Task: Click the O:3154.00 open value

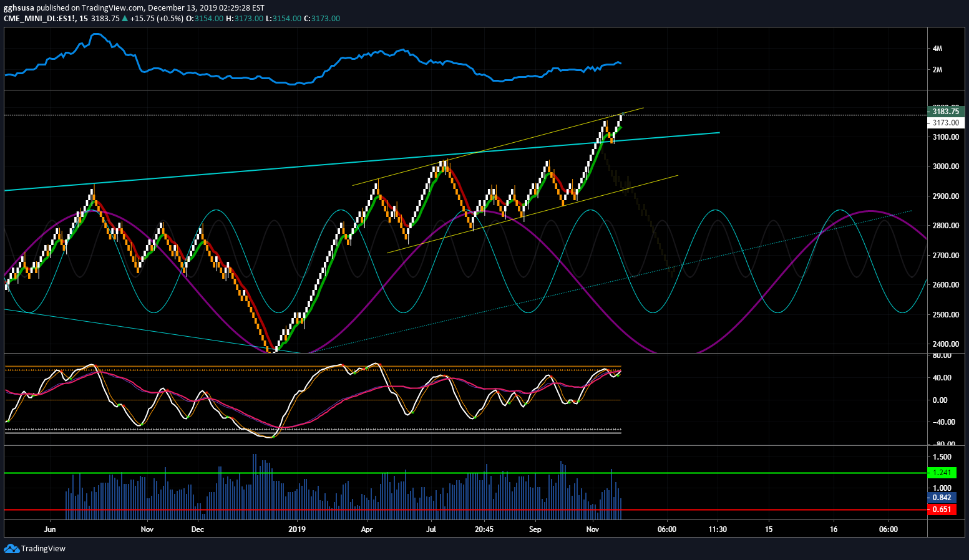Action: pos(205,19)
